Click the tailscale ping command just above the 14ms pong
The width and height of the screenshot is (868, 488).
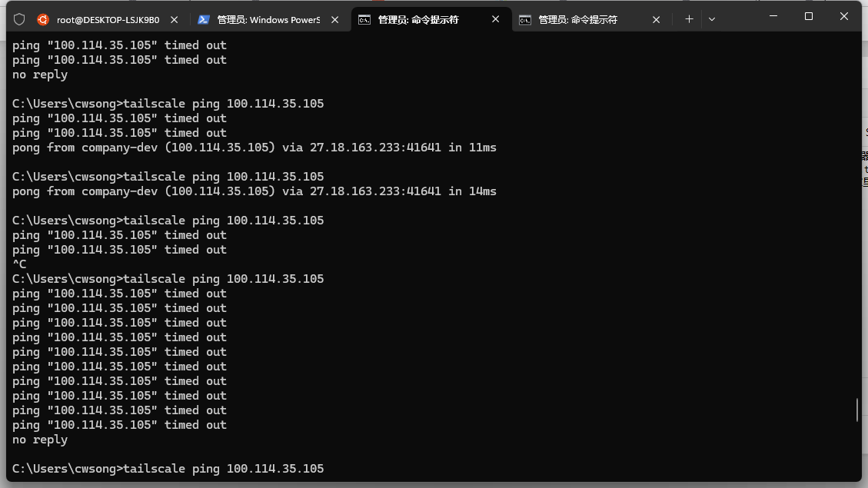[168, 177]
